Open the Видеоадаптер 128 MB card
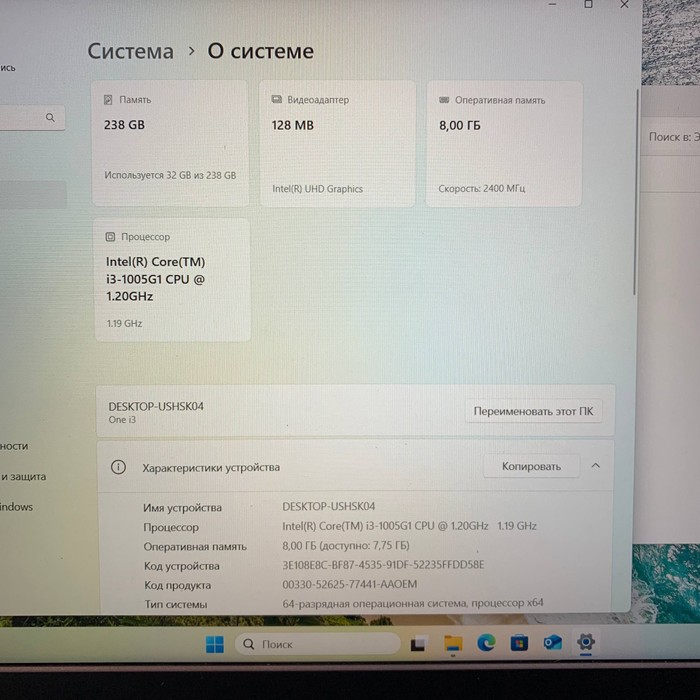 [338, 144]
